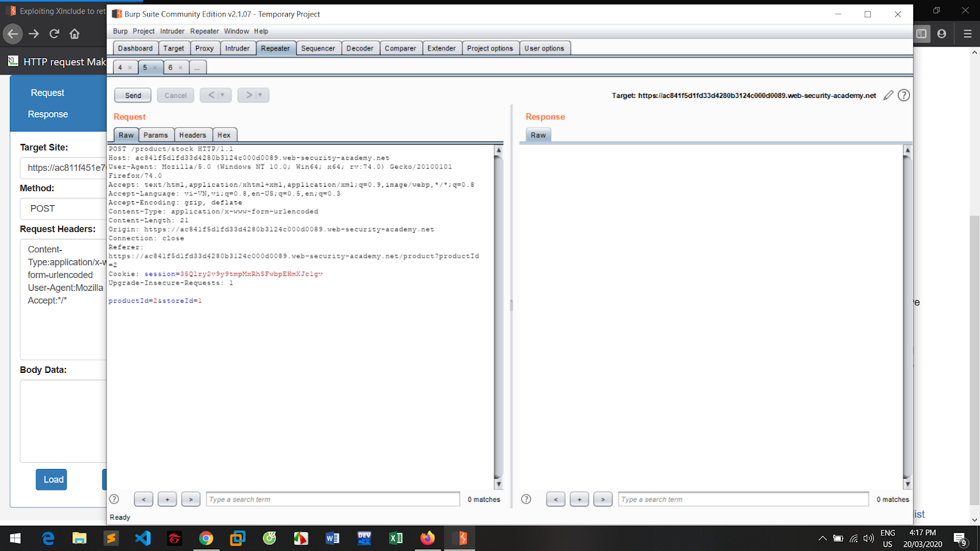Screen dimensions: 980x551
Task: Open the Intruder menu
Action: [172, 31]
